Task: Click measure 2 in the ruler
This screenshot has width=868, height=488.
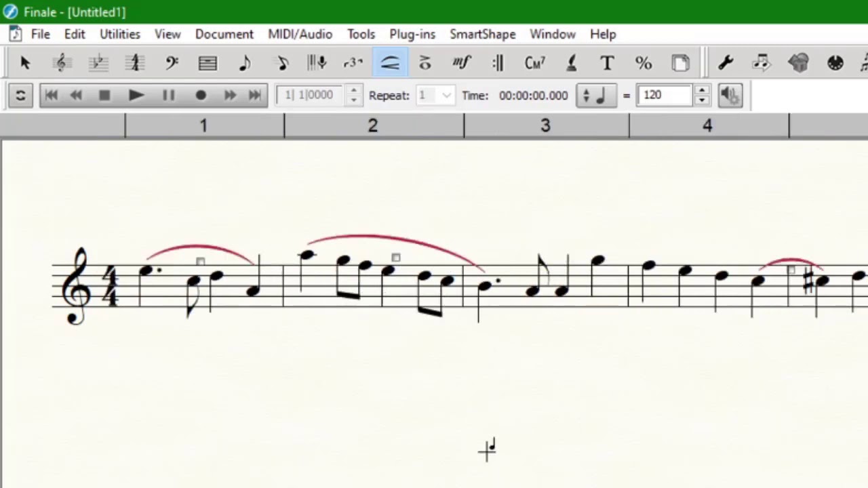Action: [373, 125]
